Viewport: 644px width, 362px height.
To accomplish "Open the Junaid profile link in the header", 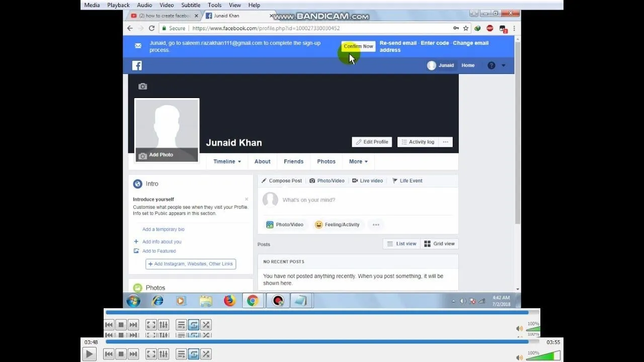I will pyautogui.click(x=441, y=65).
